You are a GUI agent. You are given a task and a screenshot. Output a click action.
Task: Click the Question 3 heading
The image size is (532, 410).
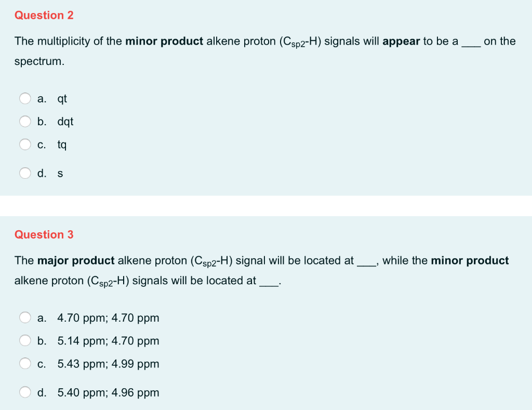[44, 234]
